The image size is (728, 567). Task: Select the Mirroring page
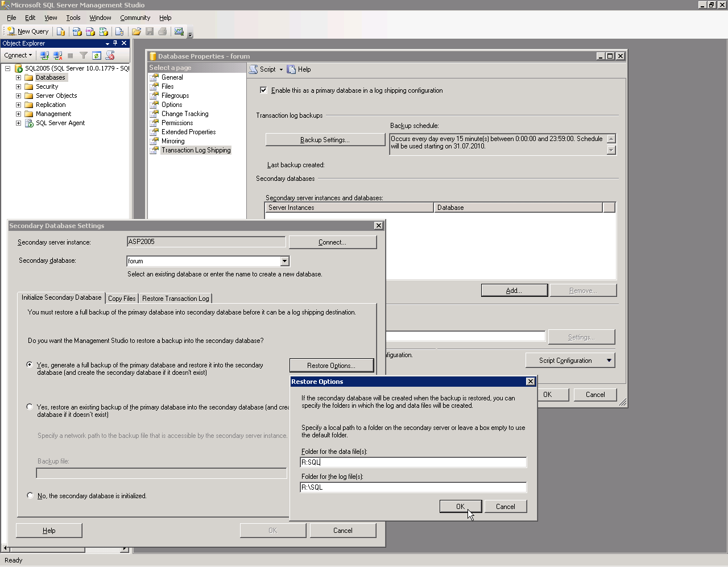pos(173,141)
